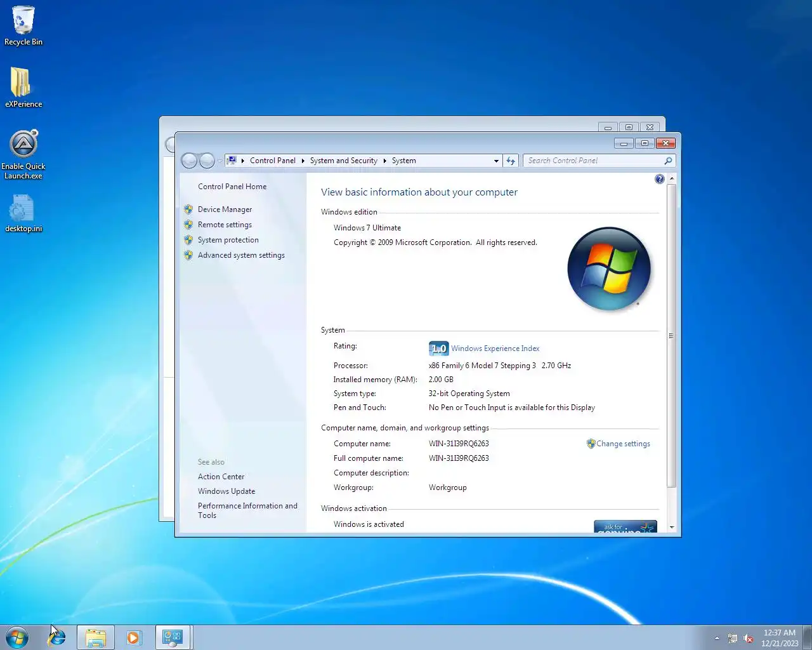
Task: Click the Back navigation arrow
Action: pyautogui.click(x=189, y=161)
